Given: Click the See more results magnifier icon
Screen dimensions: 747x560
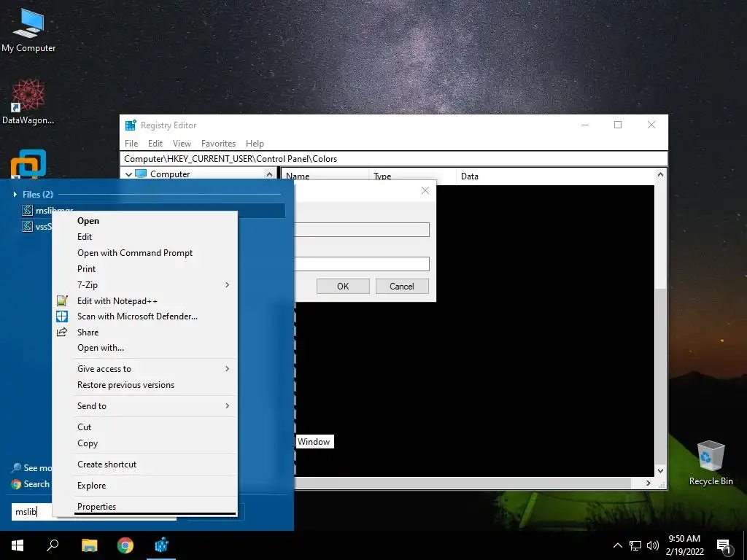Looking at the screenshot, I should [x=16, y=467].
